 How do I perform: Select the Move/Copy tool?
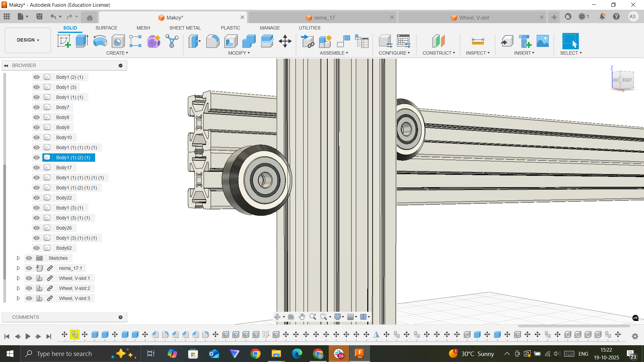click(285, 41)
